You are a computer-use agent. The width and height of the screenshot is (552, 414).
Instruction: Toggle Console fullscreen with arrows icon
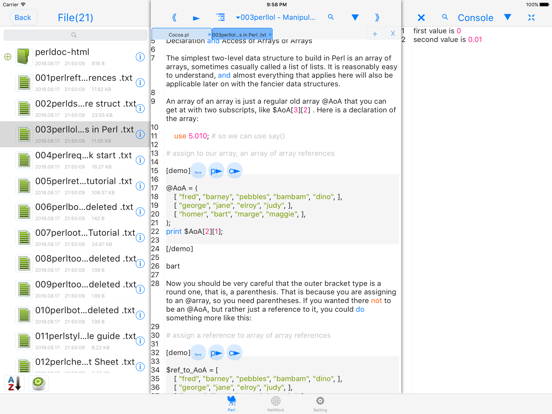click(531, 18)
